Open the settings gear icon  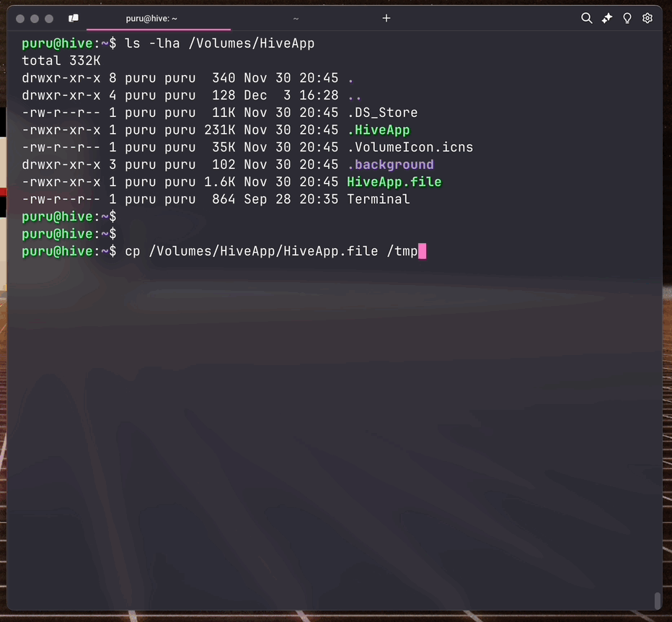[647, 18]
